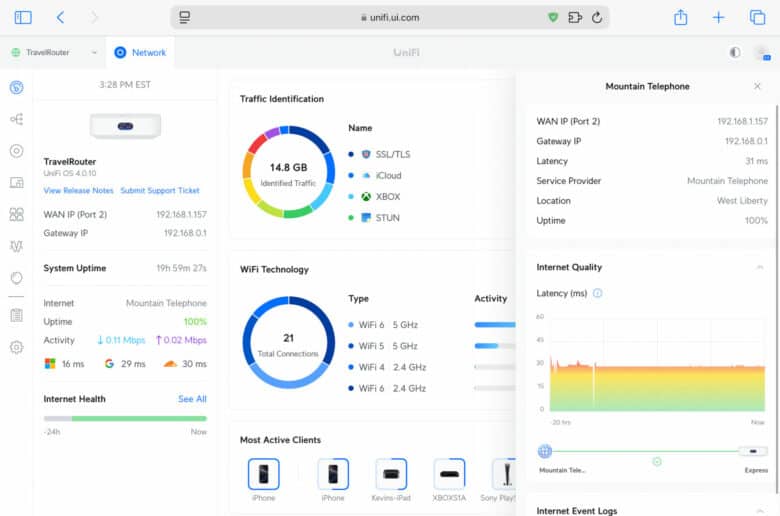Open the Radios sidebar icon
The height and width of the screenshot is (516, 780).
point(16,246)
